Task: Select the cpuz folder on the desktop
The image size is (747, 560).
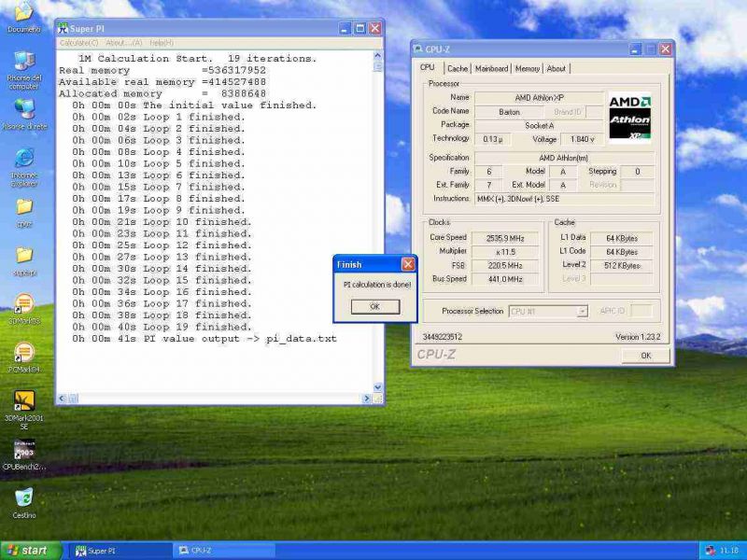Action: point(24,213)
